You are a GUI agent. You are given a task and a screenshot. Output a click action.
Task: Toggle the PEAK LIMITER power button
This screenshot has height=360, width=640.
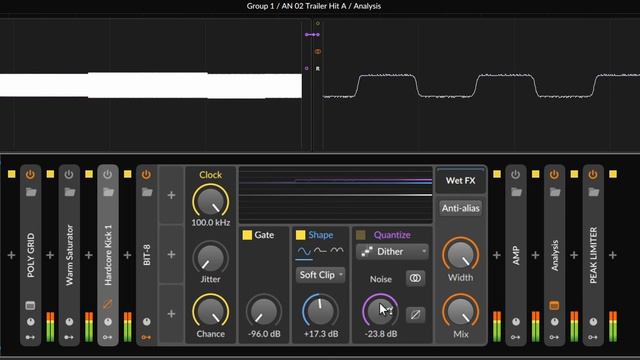coord(593,175)
